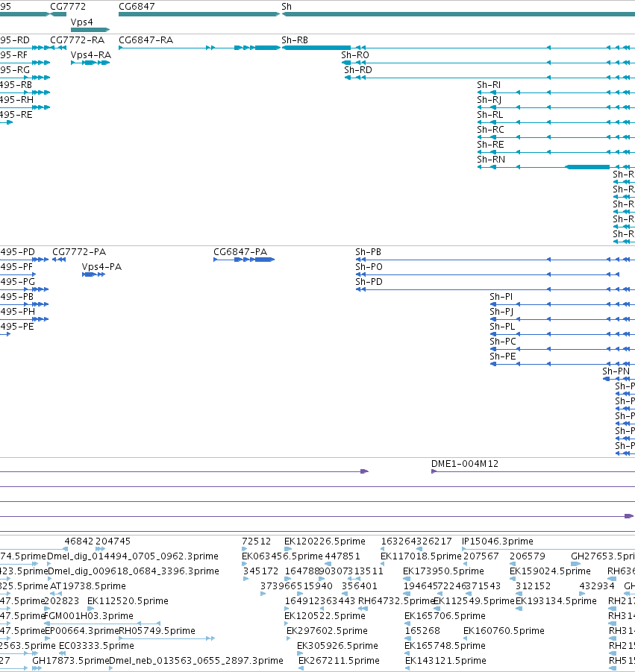Open transcript CG7772-RA

(x=77, y=40)
